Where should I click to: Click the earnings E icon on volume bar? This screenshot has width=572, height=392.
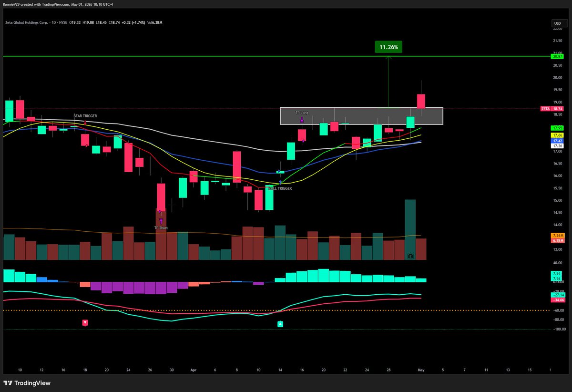click(x=410, y=256)
